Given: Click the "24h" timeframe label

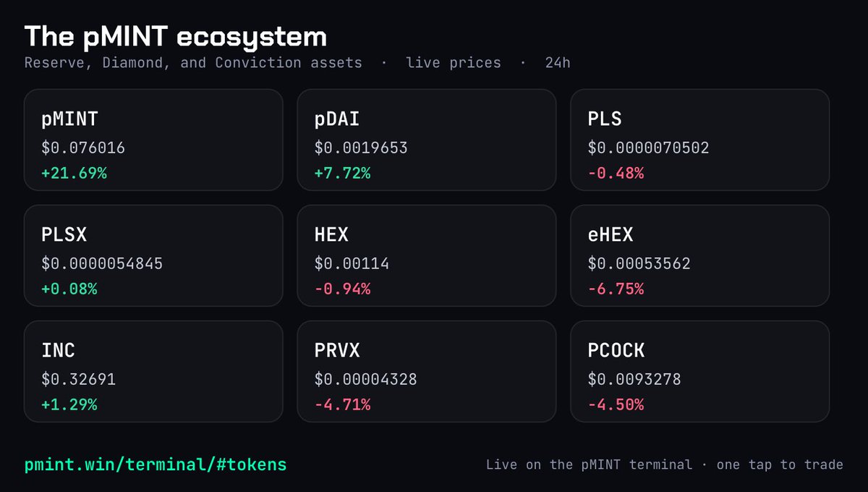Looking at the screenshot, I should click(558, 63).
